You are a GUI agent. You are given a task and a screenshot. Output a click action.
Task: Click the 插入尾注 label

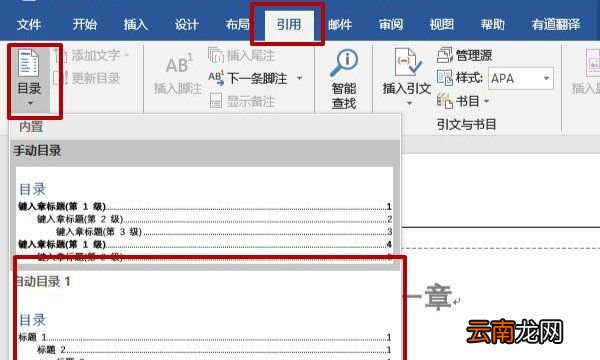point(251,56)
